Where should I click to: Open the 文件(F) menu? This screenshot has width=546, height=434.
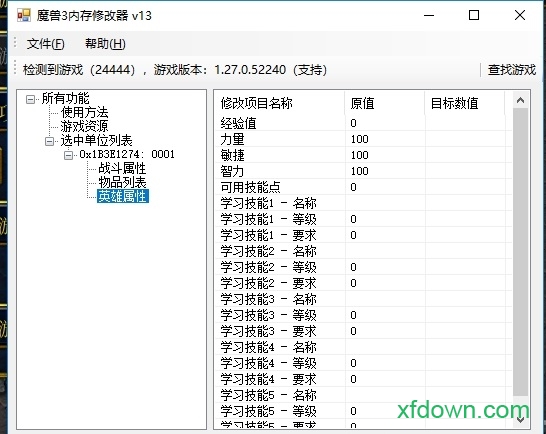click(46, 44)
